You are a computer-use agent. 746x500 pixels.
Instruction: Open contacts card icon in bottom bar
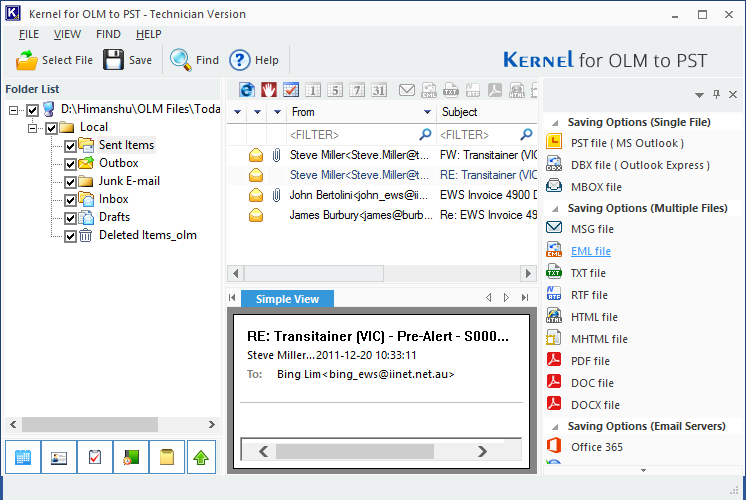[x=59, y=457]
